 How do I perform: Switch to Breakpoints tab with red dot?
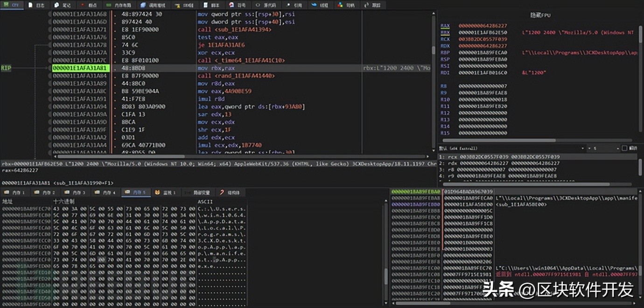(x=89, y=5)
